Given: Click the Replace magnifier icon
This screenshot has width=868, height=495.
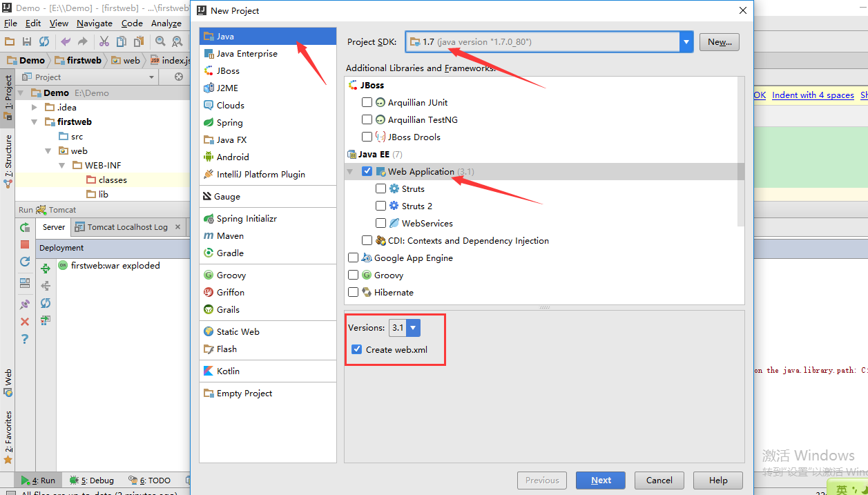Looking at the screenshot, I should pos(177,41).
